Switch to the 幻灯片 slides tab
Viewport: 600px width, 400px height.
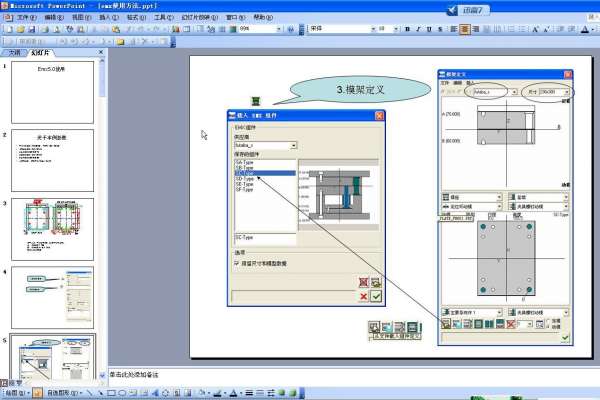(40, 52)
